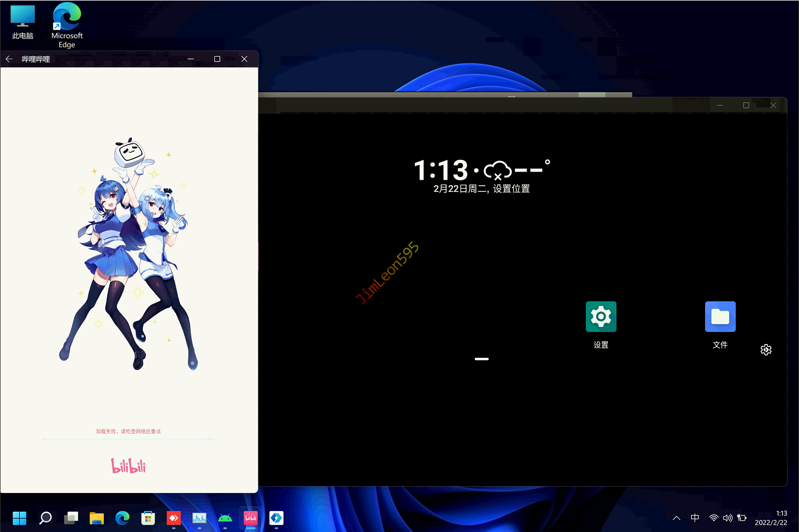Expand hidden system tray icons chevron

click(676, 518)
